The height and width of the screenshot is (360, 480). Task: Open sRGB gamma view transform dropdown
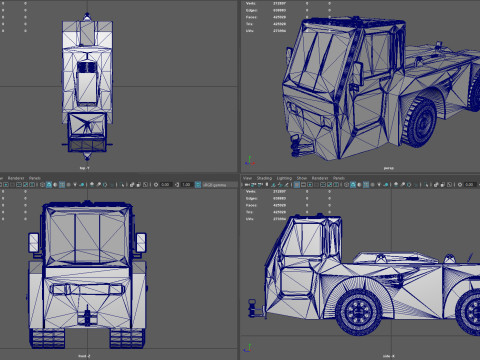pos(220,185)
